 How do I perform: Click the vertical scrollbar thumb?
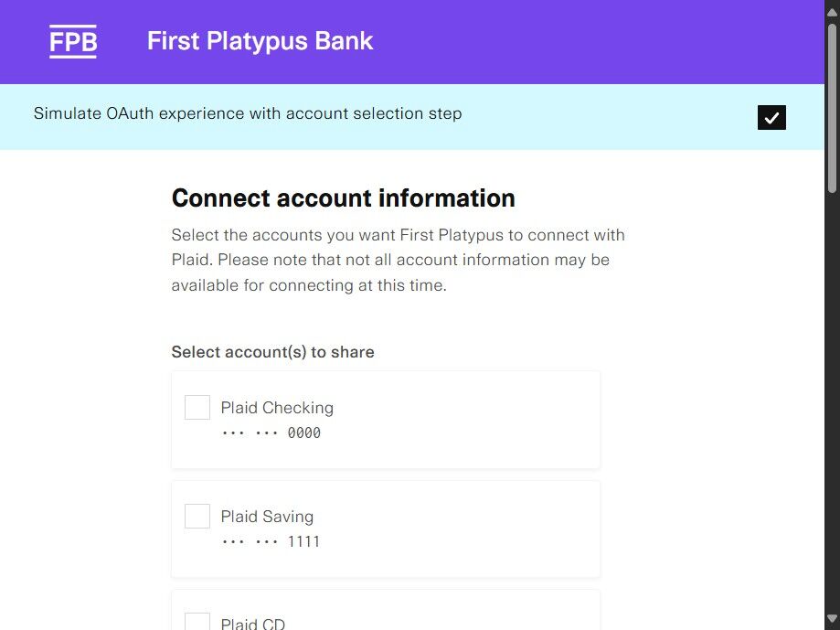(832, 105)
